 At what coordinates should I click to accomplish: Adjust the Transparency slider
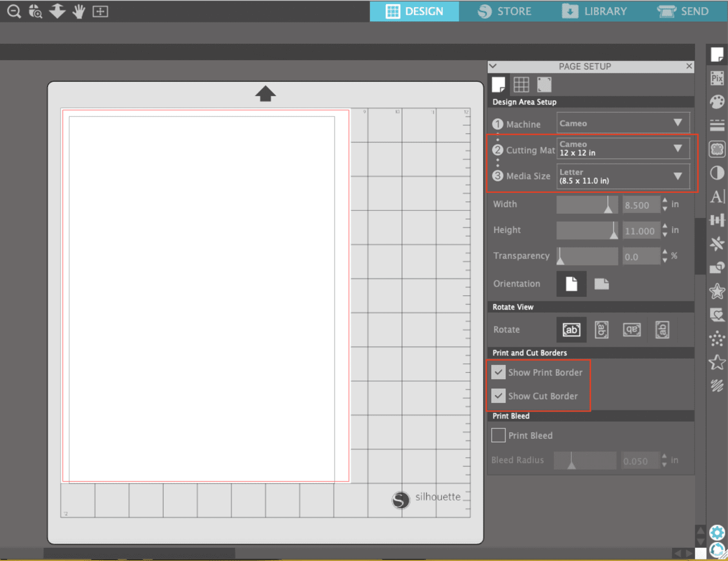coord(587,256)
